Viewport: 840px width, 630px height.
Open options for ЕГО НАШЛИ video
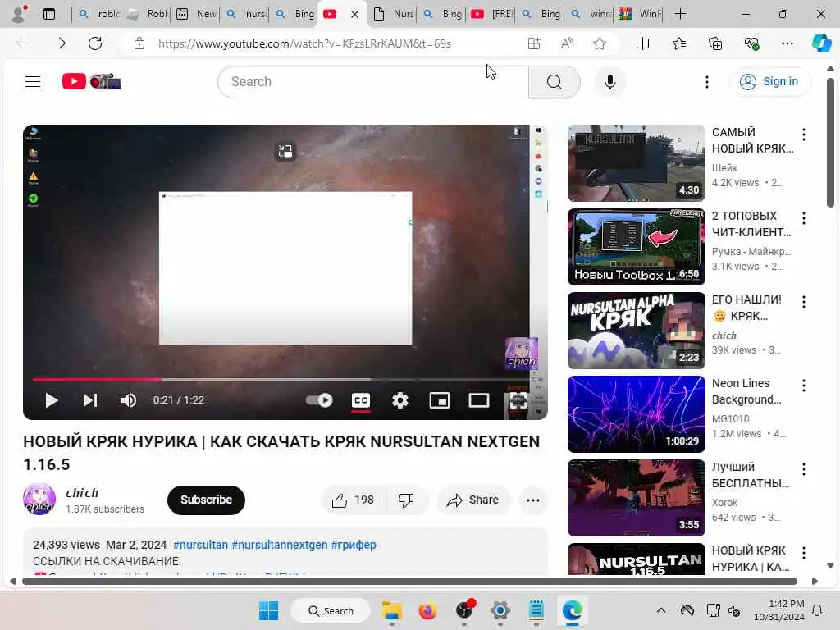803,302
